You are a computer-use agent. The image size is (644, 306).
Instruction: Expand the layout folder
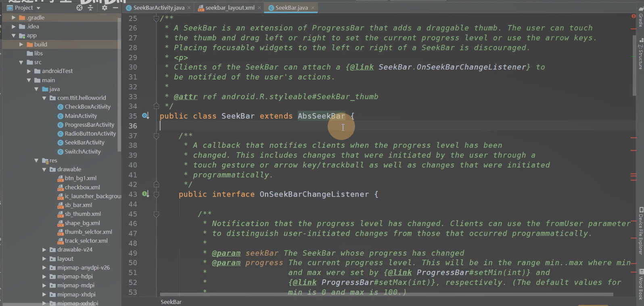pyautogui.click(x=44, y=259)
